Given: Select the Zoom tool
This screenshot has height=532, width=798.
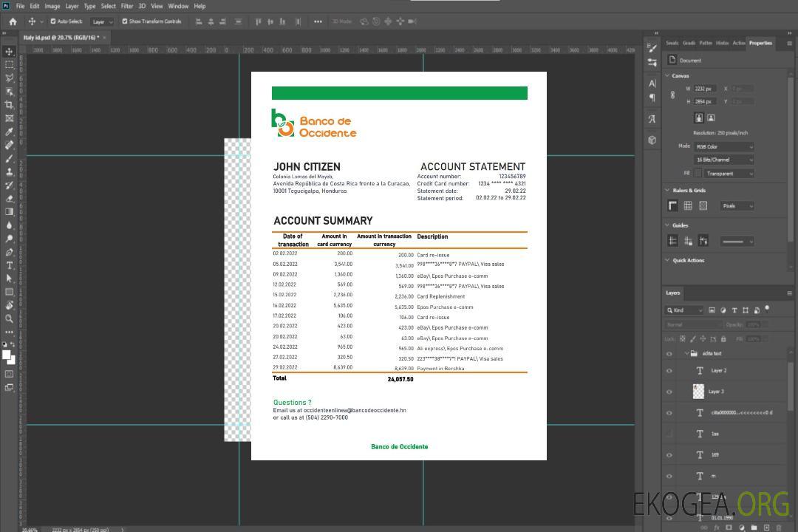Looking at the screenshot, I should pos(9,318).
